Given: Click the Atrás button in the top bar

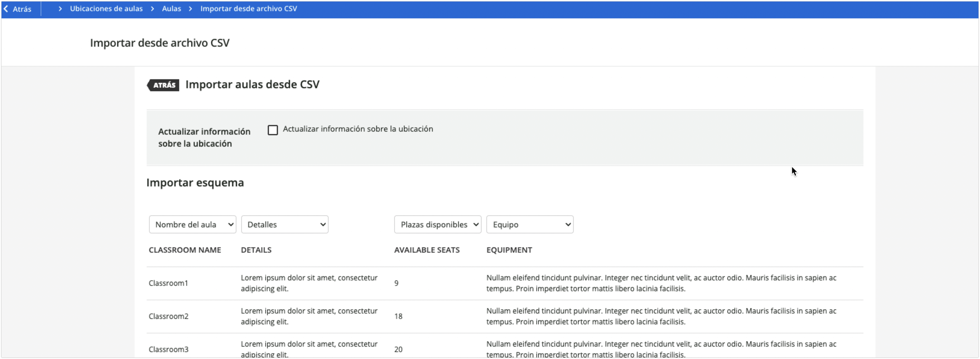Looking at the screenshot, I should pyautogui.click(x=18, y=9).
